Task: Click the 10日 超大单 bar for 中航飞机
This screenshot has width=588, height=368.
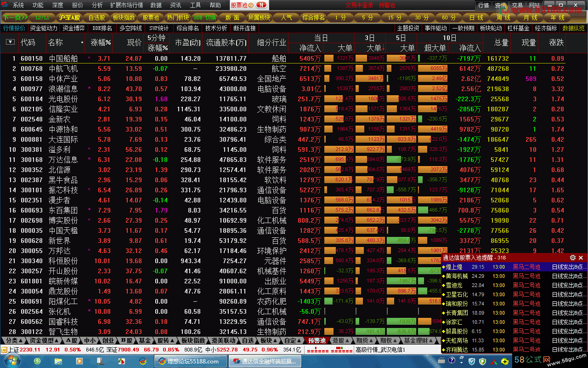Action: tap(432, 69)
